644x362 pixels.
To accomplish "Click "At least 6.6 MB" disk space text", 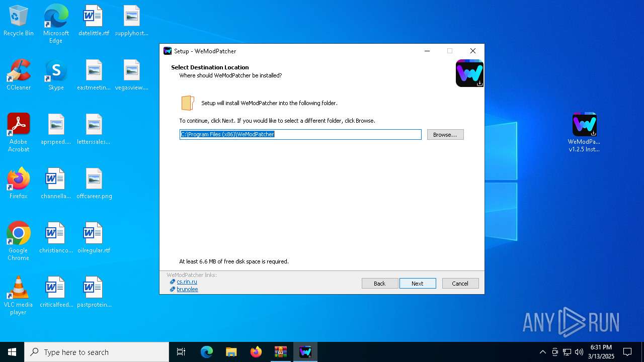I will 234,261.
